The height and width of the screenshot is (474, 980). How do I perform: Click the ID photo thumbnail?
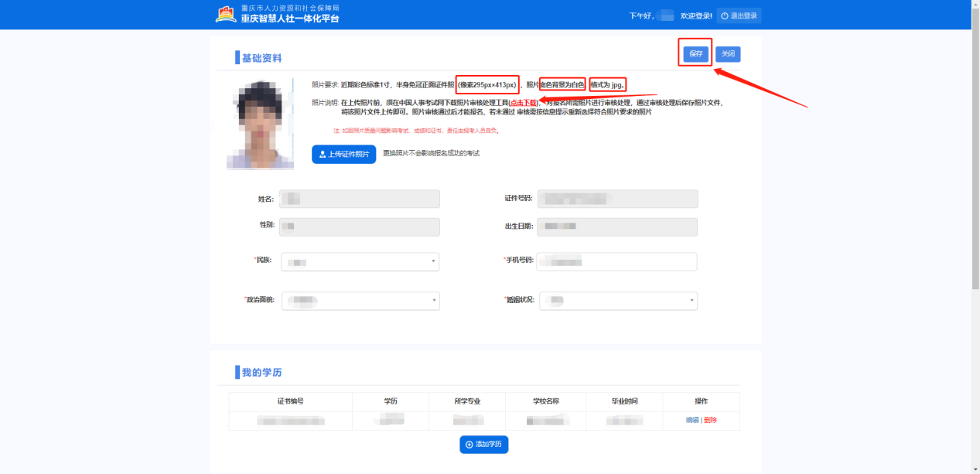[x=260, y=124]
